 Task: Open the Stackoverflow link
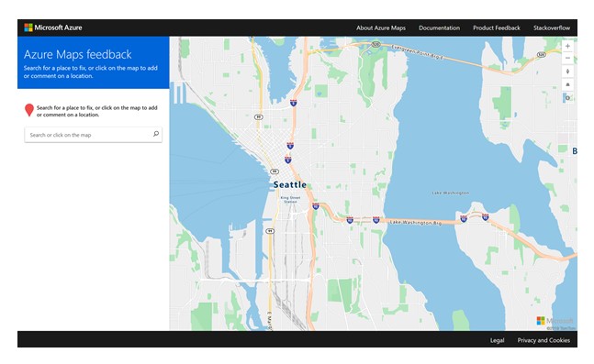pos(552,28)
